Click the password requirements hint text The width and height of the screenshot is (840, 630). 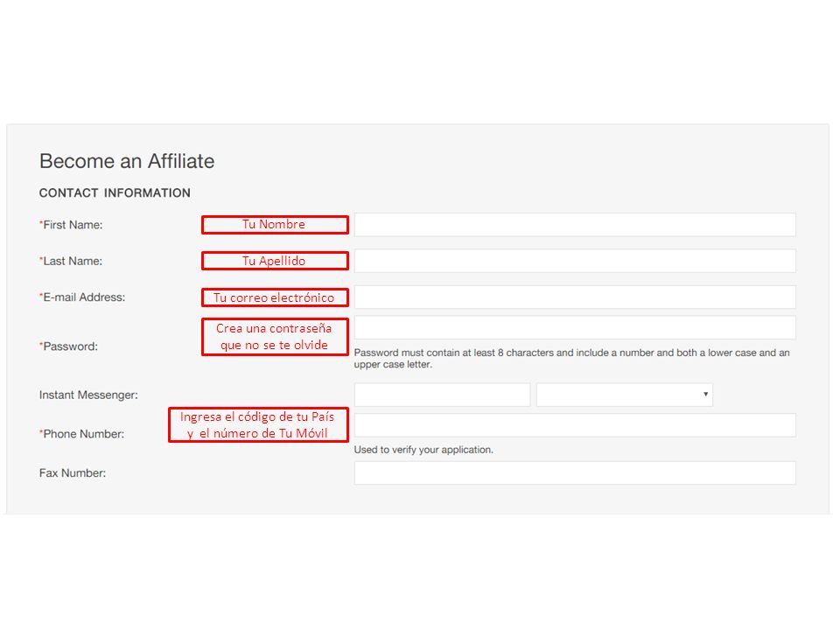[x=571, y=359]
